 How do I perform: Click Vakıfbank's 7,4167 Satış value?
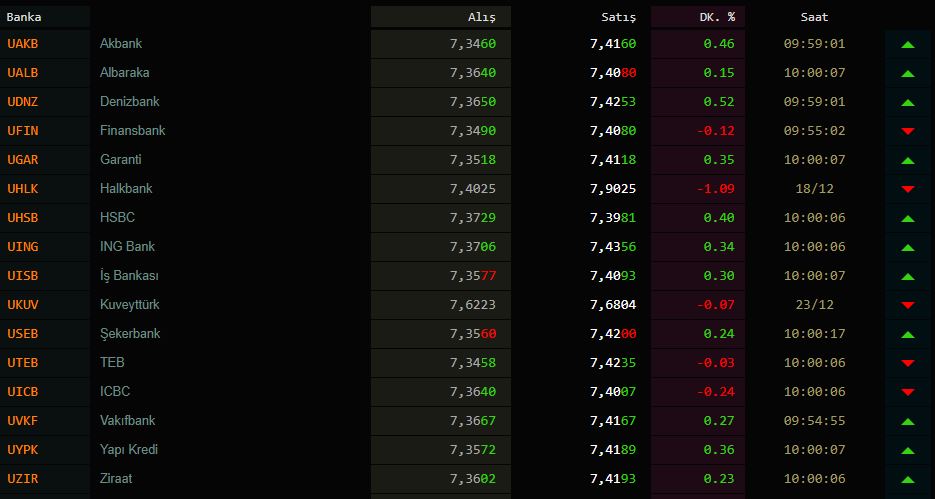point(613,421)
